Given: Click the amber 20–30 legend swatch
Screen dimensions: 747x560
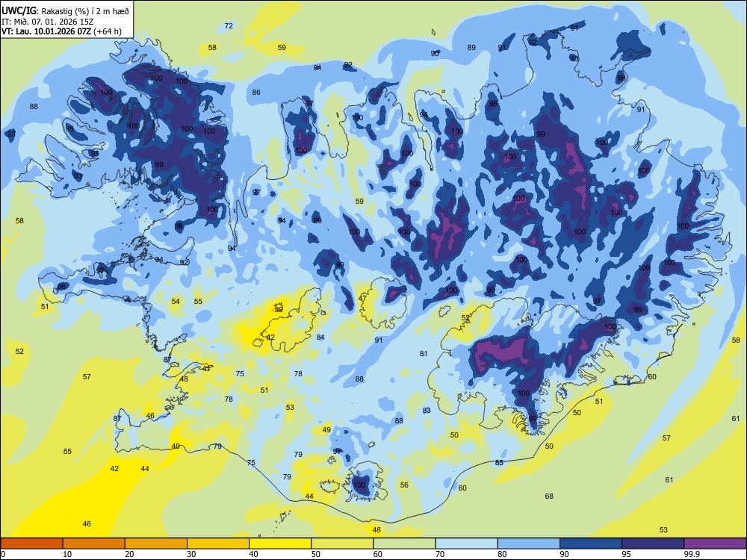Looking at the screenshot, I should 156,544.
